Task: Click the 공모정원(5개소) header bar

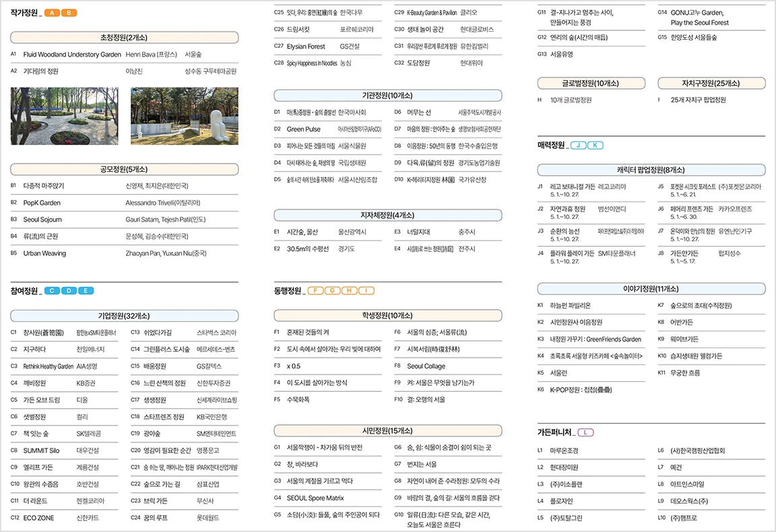Action: [124, 169]
